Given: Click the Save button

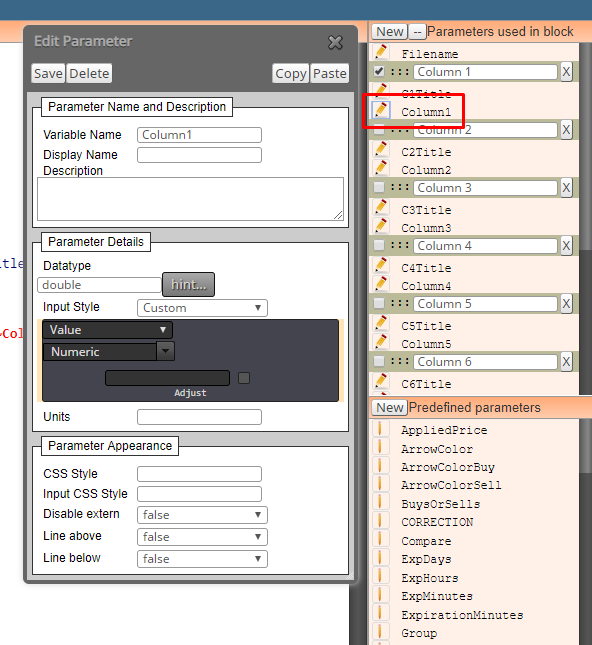Looking at the screenshot, I should pyautogui.click(x=48, y=74).
